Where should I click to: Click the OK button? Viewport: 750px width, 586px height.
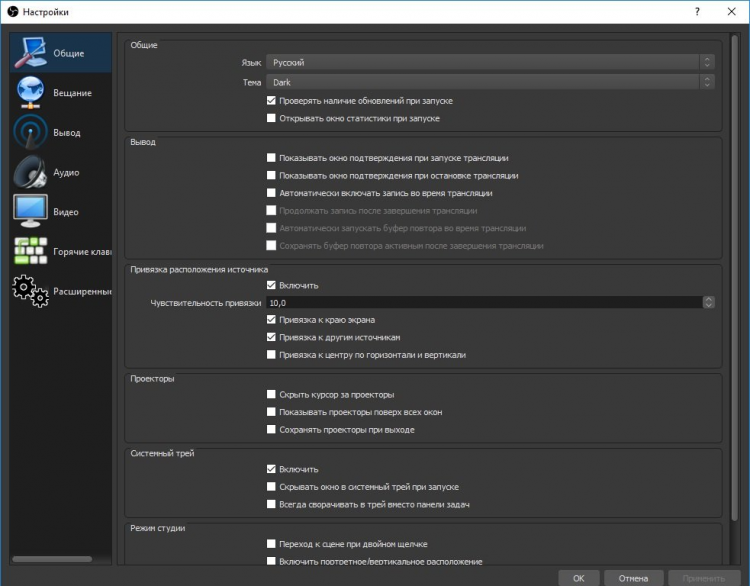[x=579, y=578]
